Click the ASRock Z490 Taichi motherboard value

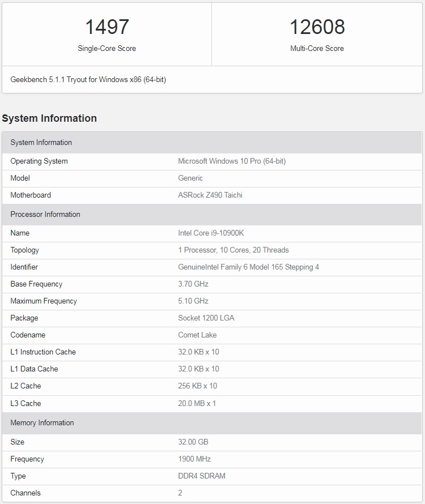tap(210, 195)
